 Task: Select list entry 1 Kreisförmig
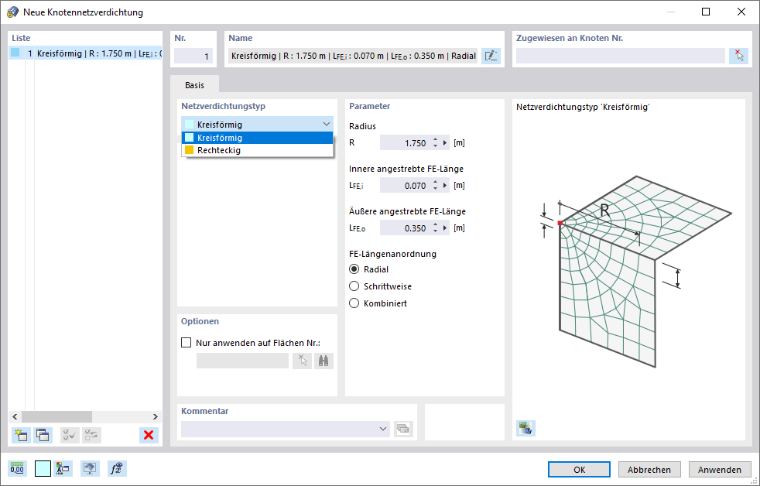point(85,53)
